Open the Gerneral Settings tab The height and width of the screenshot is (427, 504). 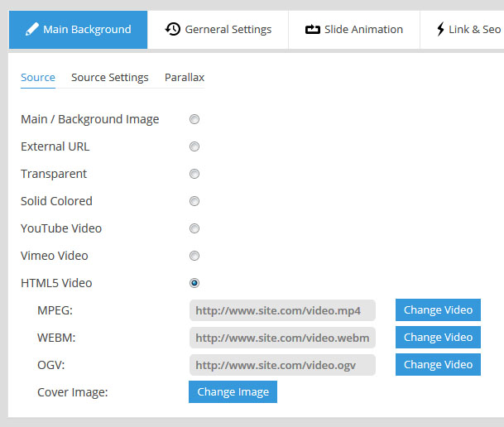tap(218, 29)
